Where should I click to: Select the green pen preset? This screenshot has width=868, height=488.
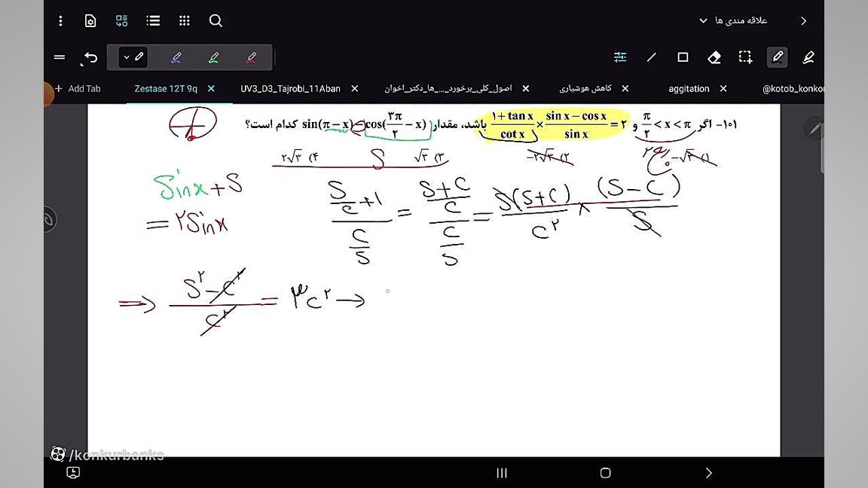pos(214,57)
